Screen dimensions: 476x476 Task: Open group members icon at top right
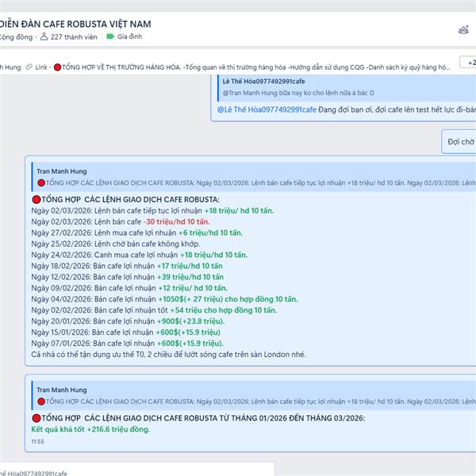coord(463,30)
